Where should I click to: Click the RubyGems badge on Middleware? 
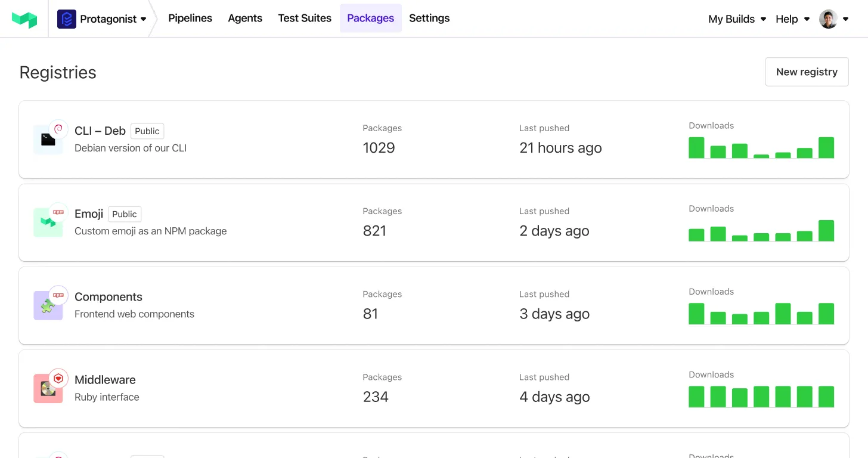(x=58, y=377)
